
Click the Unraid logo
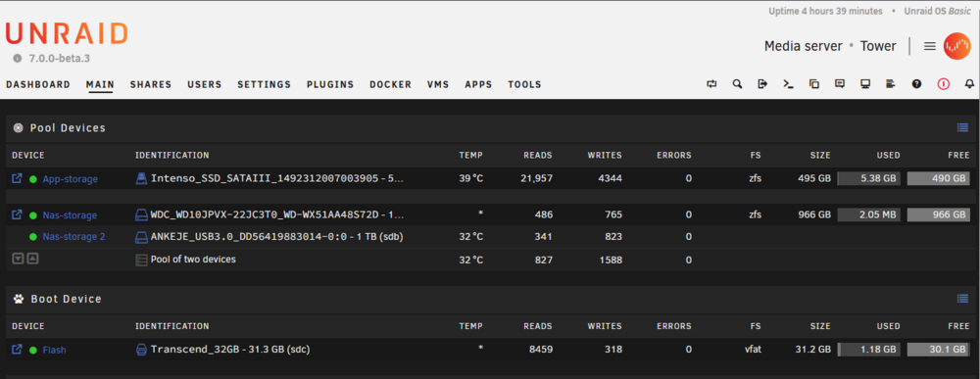click(67, 33)
